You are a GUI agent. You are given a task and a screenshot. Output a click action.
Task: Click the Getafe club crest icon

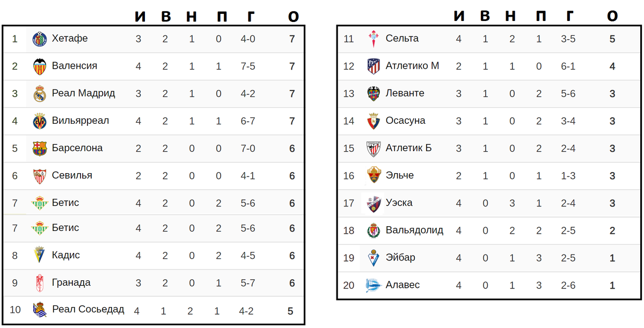(40, 39)
